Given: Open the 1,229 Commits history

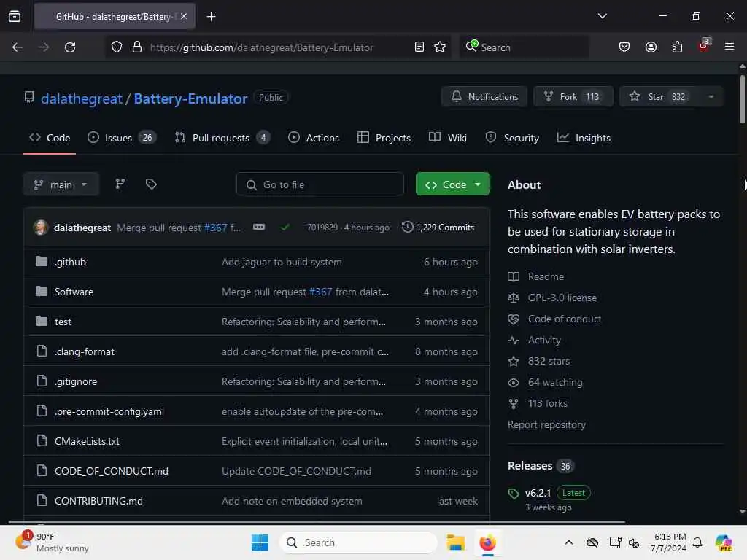Looking at the screenshot, I should [438, 227].
